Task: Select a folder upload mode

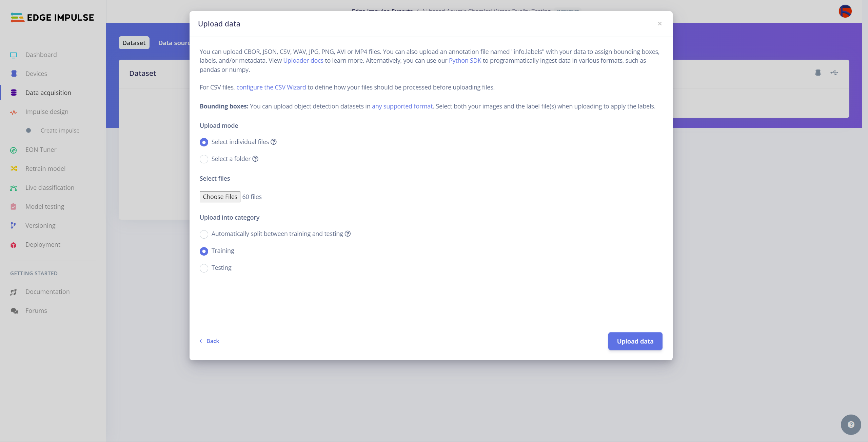Action: pyautogui.click(x=203, y=159)
